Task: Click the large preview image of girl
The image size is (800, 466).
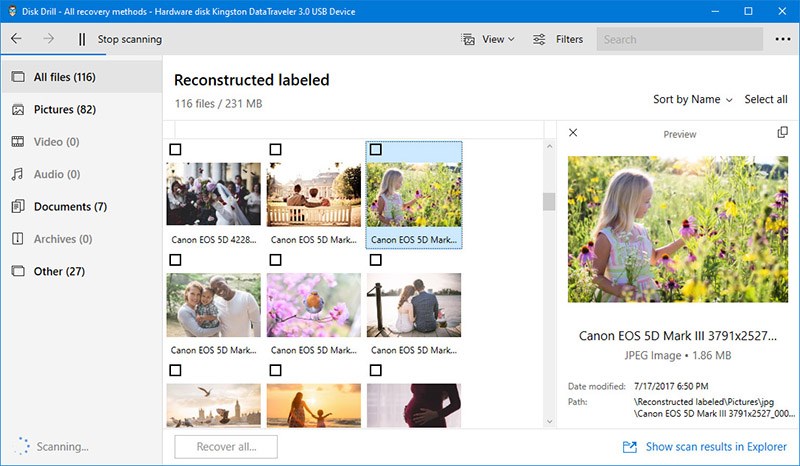Action: coord(678,229)
